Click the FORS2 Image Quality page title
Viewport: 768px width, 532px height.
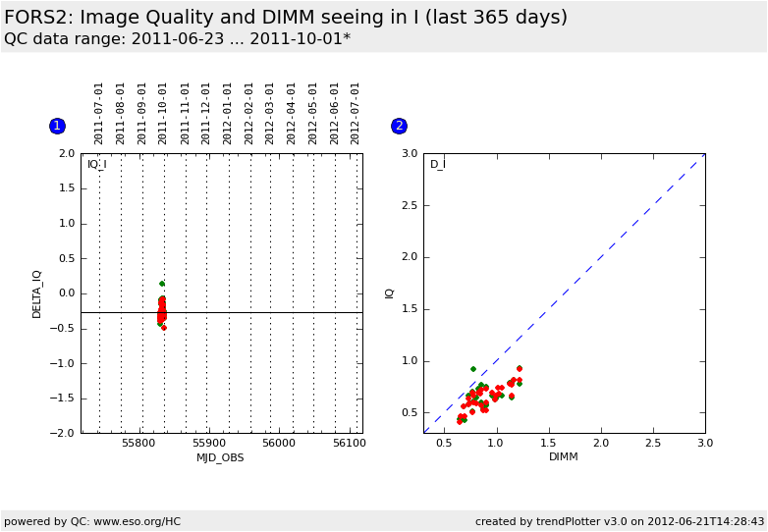(286, 18)
